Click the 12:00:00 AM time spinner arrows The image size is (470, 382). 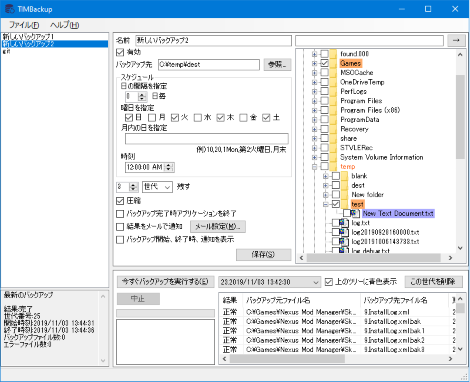169,167
